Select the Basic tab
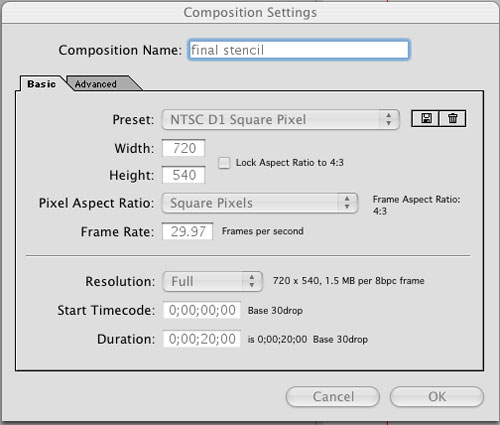The height and width of the screenshot is (425, 500). point(41,83)
